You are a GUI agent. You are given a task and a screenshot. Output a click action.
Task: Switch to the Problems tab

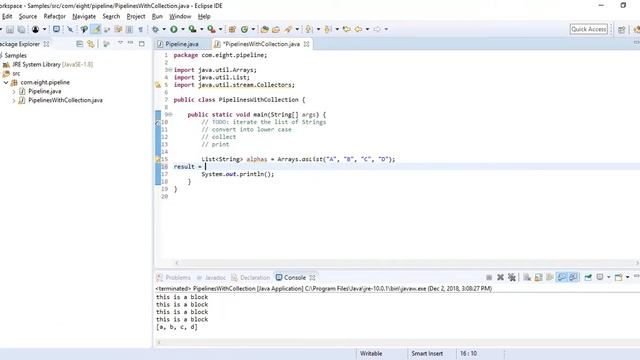(x=174, y=278)
